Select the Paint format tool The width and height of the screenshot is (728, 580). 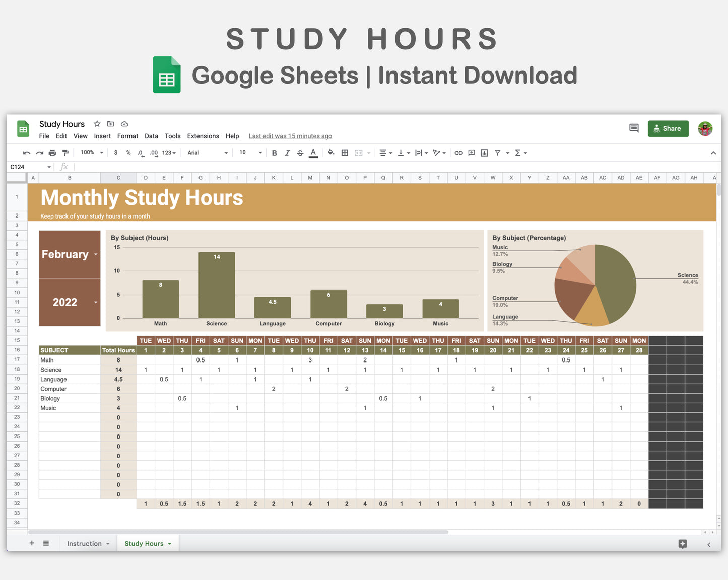65,153
